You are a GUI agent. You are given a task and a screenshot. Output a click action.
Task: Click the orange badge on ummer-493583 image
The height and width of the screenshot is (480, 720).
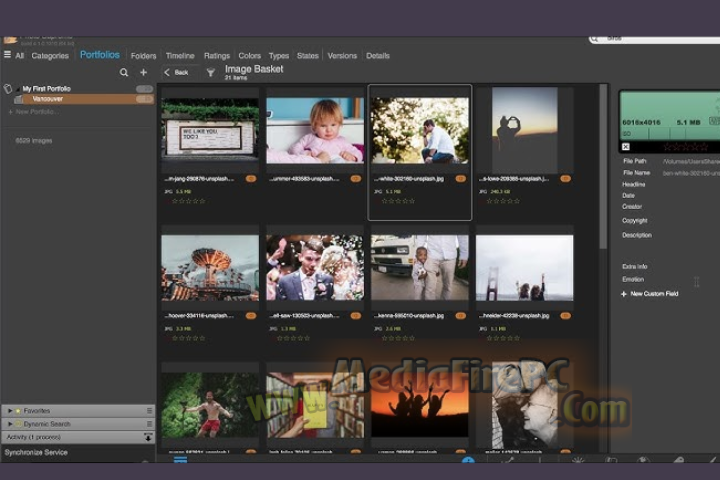[356, 179]
